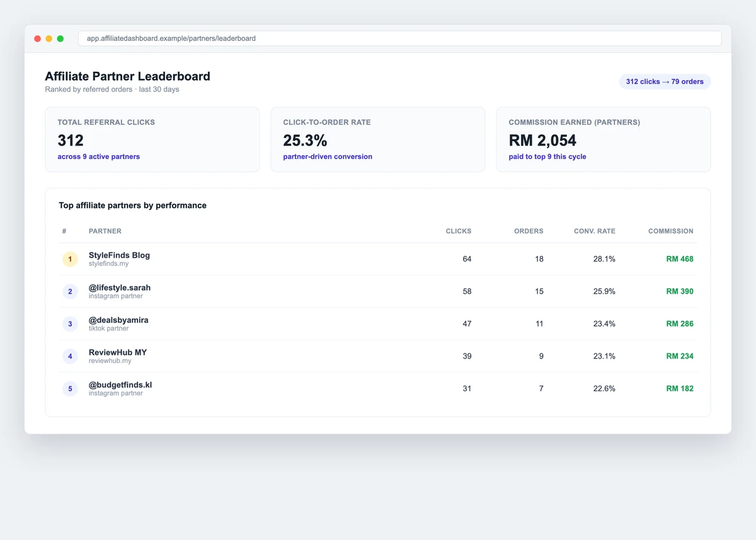Open the StyleFinds Blog partner name
Viewport: 756px width, 540px height.
pos(119,255)
